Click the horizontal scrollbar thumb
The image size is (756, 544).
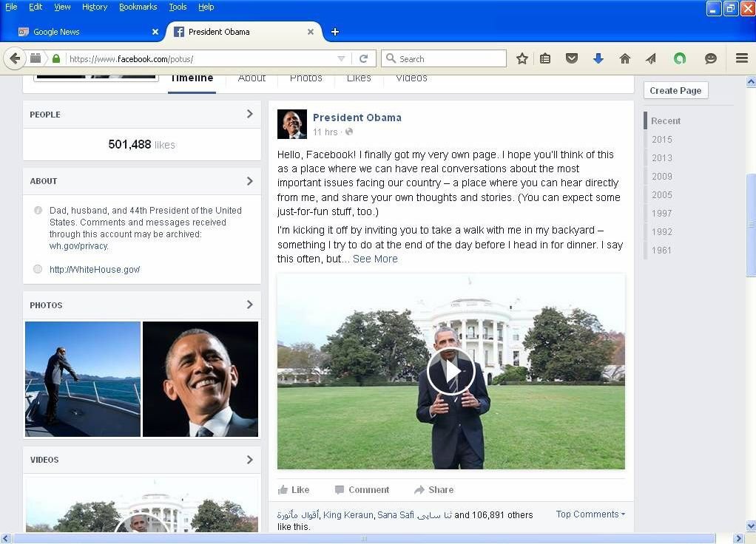tap(364, 538)
